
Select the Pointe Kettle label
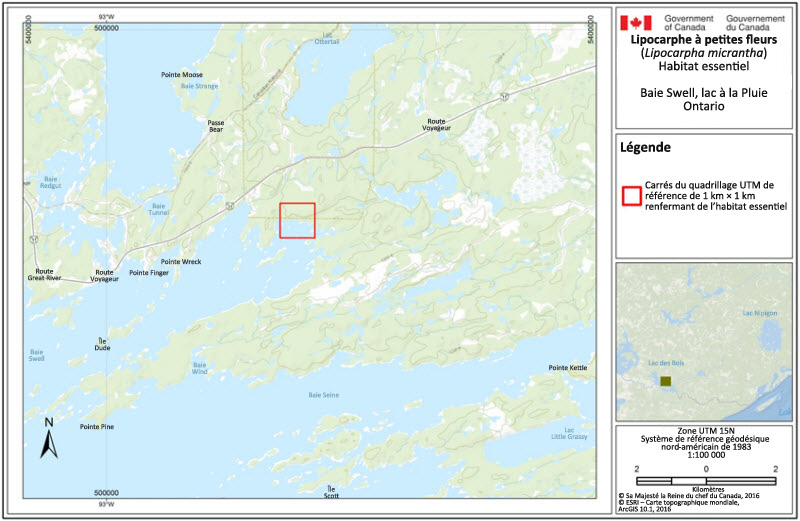coord(568,369)
